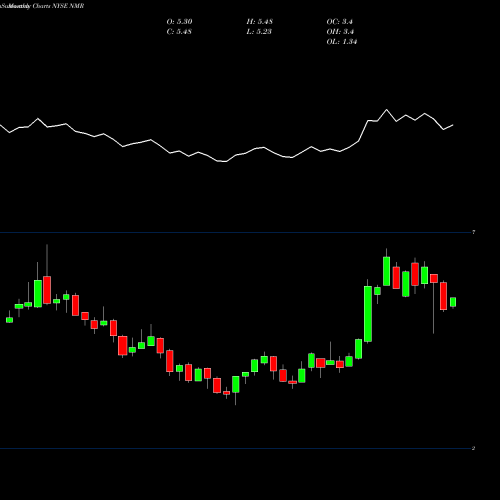Click the '7' price axis label
The height and width of the screenshot is (500, 500).
pyautogui.click(x=474, y=232)
